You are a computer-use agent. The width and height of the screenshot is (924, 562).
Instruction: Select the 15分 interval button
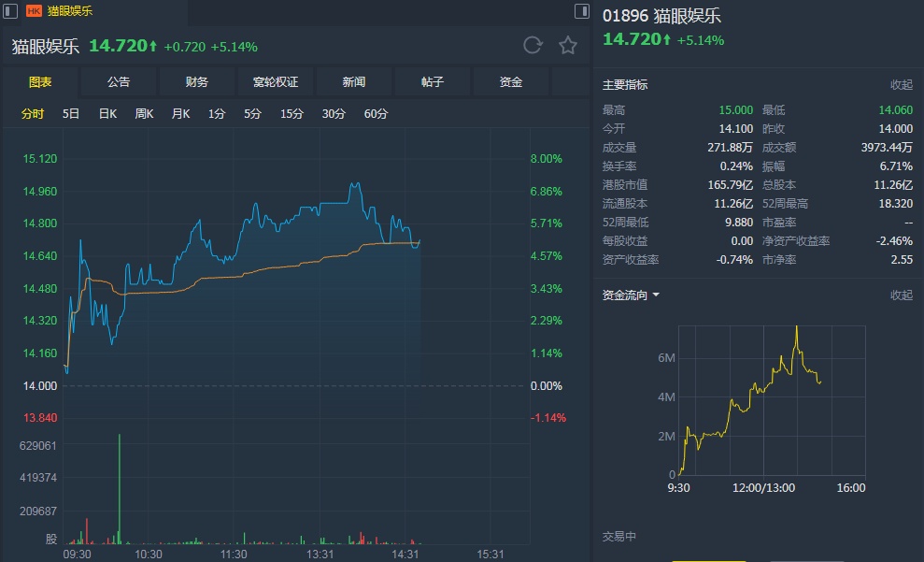coord(291,114)
